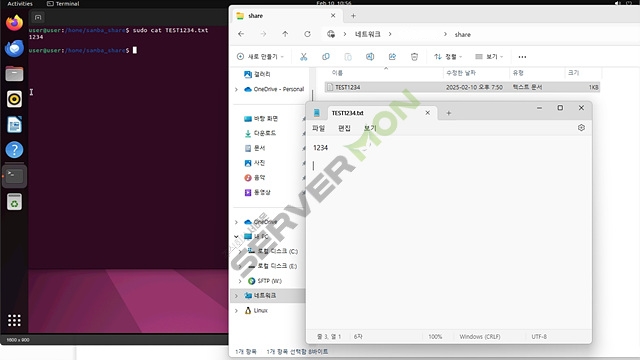640x360 pixels.
Task: Open Trash icon in Ubuntu dock
Action: pos(14,202)
